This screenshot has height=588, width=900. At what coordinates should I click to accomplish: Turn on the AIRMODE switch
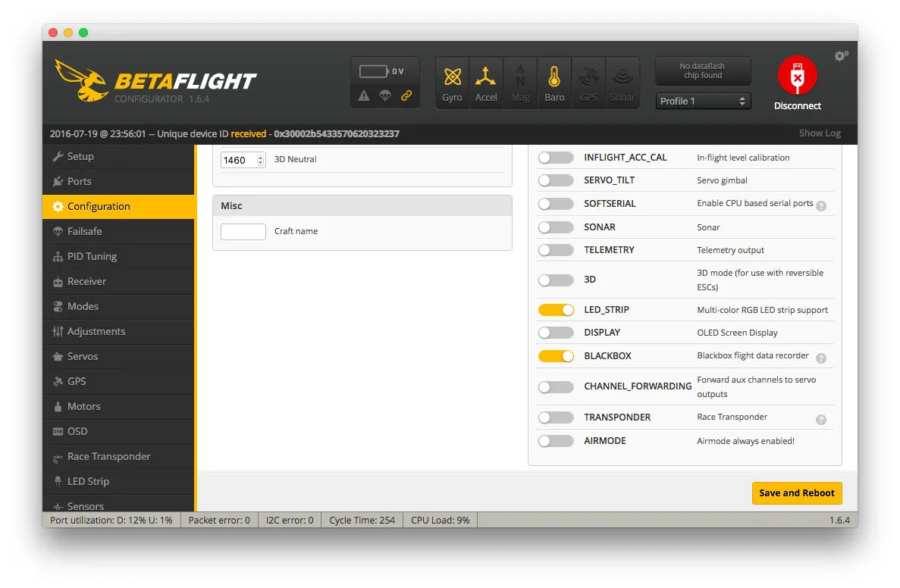click(556, 441)
